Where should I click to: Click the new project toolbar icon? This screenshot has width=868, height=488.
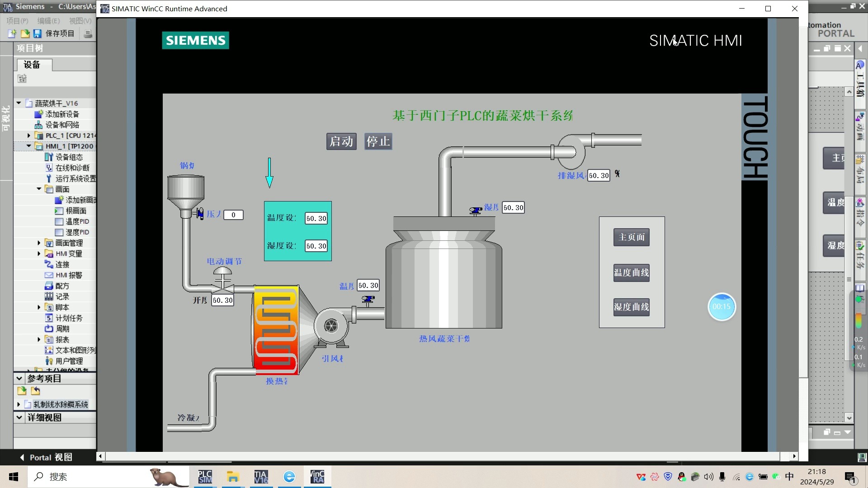click(x=12, y=33)
